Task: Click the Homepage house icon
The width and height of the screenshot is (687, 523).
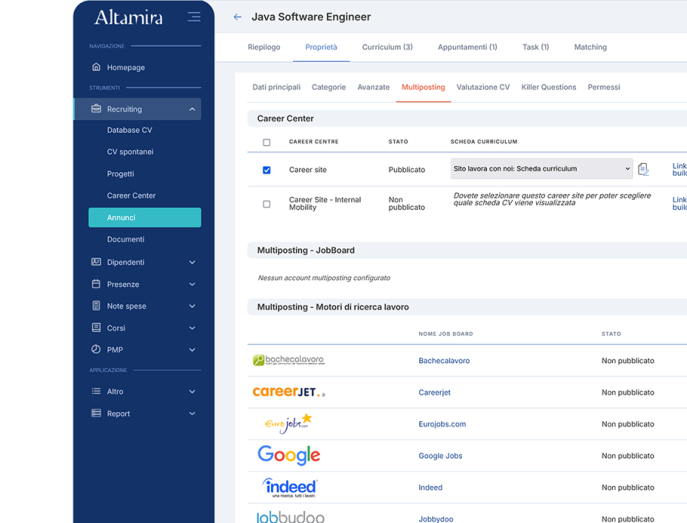Action: pyautogui.click(x=96, y=68)
